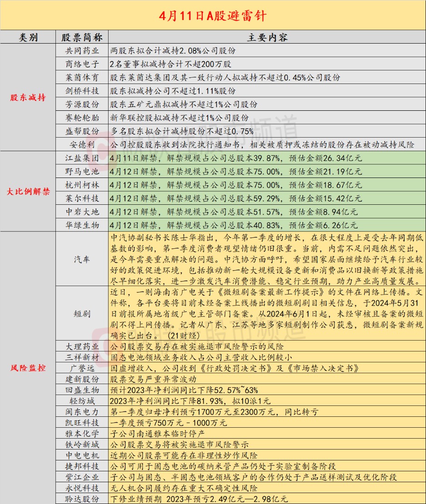426x504 pixels.
Task: Select the stock name "中岩大地"
Action: (82, 212)
